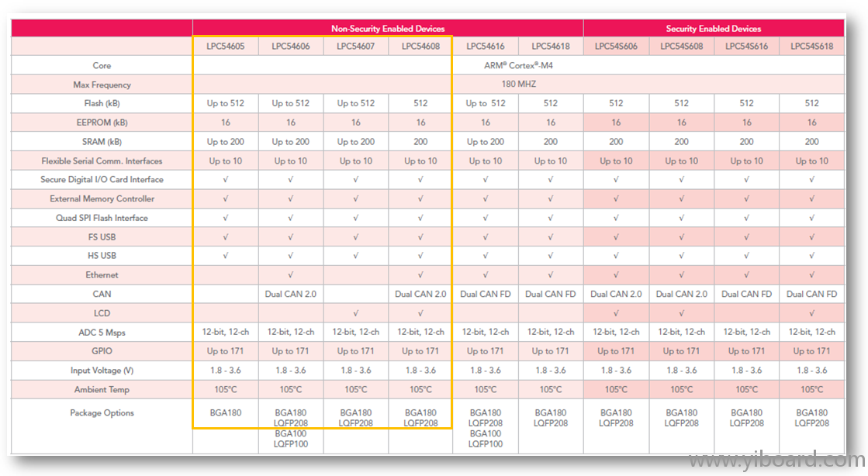Click BGA180 package under LPC54605

(x=225, y=413)
